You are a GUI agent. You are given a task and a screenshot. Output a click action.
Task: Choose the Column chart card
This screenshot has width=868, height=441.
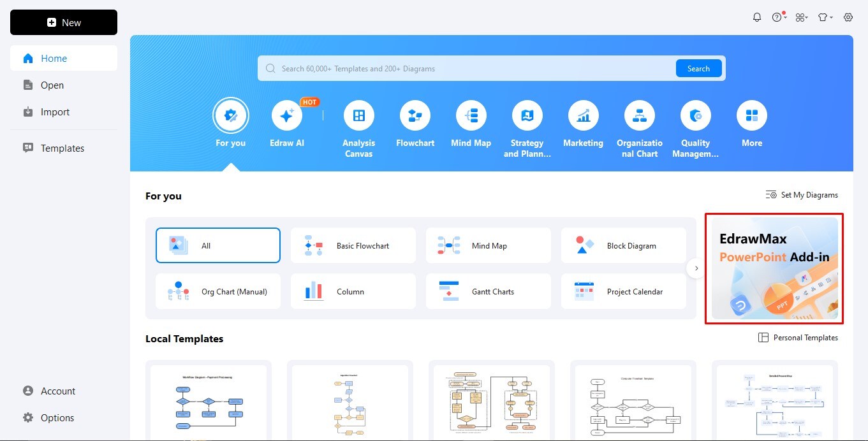[353, 291]
